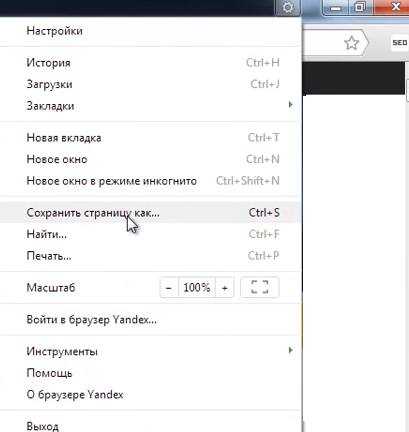This screenshot has height=432, width=409.
Task: Select Новая вкладка
Action: pyautogui.click(x=150, y=138)
